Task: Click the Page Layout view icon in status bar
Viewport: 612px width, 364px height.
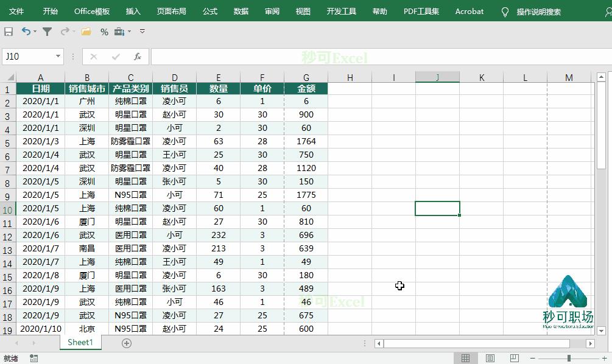Action: click(x=489, y=357)
